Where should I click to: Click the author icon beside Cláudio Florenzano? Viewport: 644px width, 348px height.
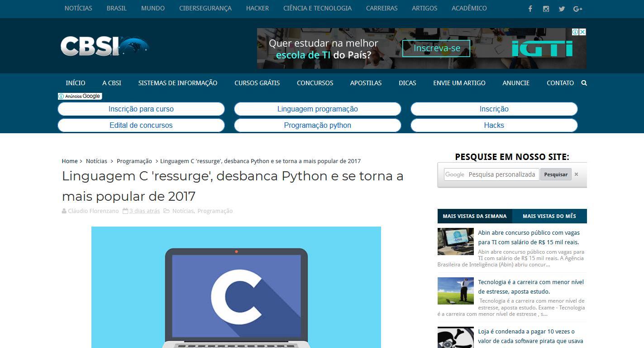(64, 211)
